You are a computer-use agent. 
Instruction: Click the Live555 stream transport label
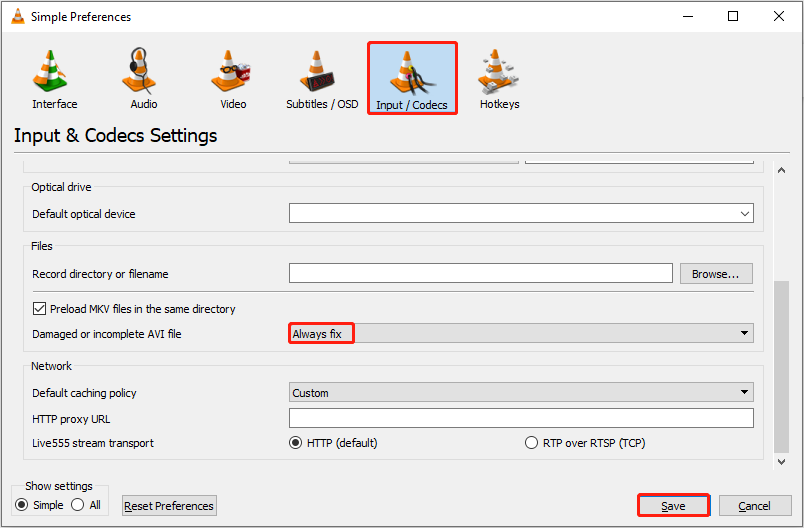click(x=93, y=443)
